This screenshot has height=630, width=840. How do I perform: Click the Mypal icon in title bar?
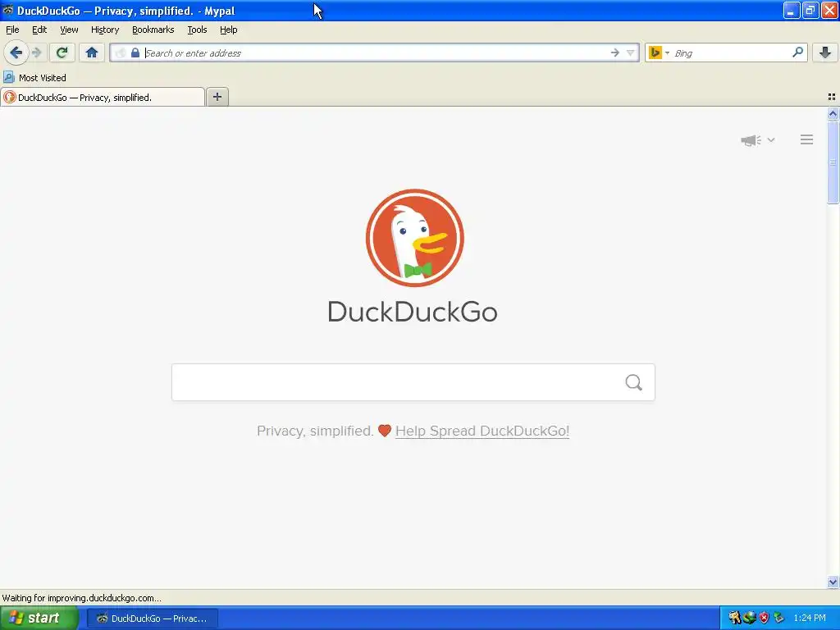click(x=7, y=10)
